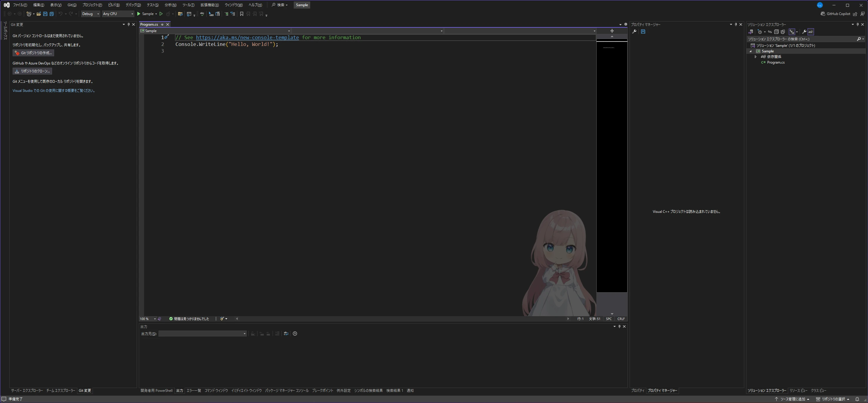Toggle auto-hide pin on Output panel

(x=619, y=326)
